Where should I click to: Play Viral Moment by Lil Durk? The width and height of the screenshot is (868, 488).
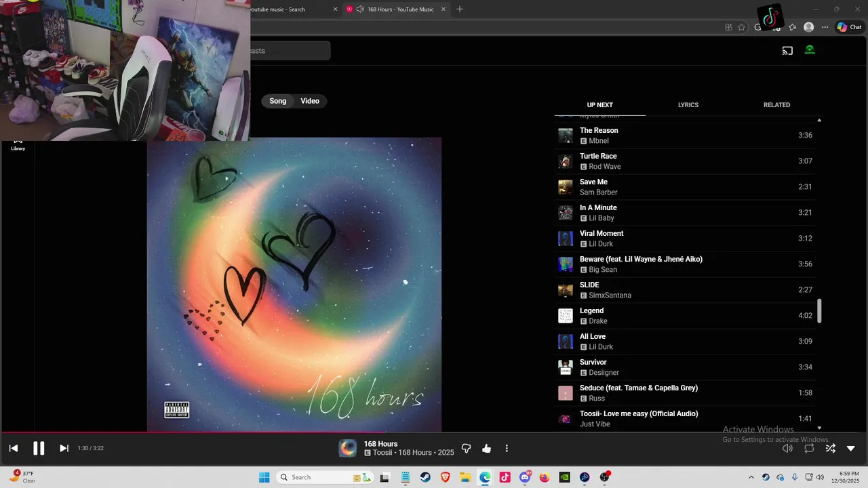pos(685,239)
